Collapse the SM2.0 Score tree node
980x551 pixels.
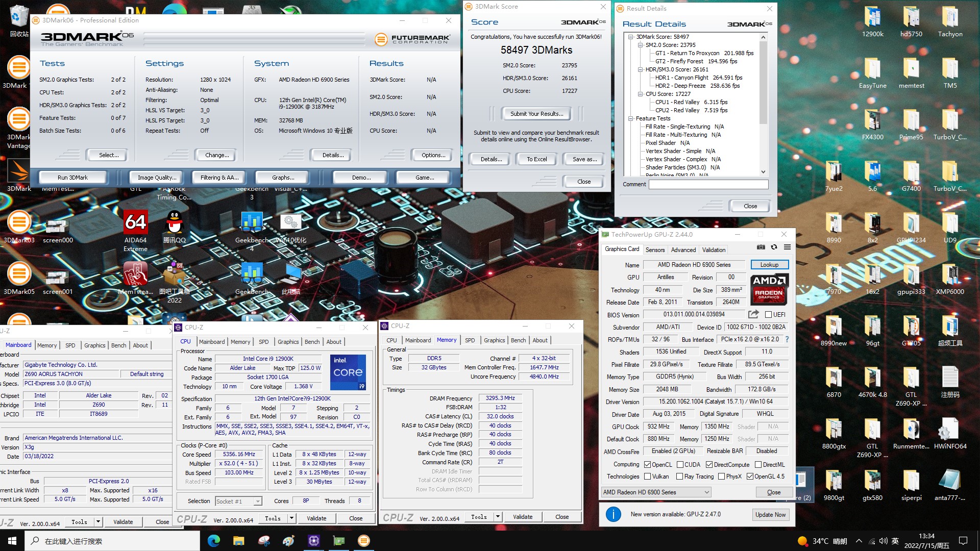point(640,45)
